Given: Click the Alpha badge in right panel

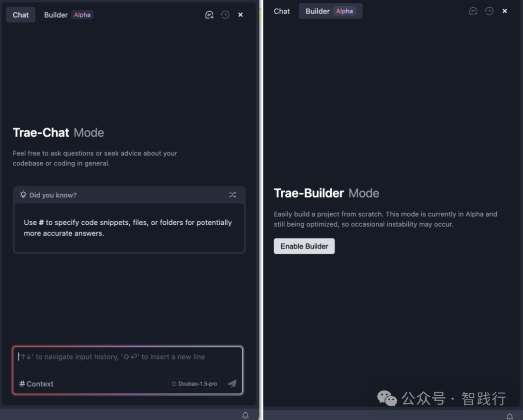Looking at the screenshot, I should click(x=344, y=11).
